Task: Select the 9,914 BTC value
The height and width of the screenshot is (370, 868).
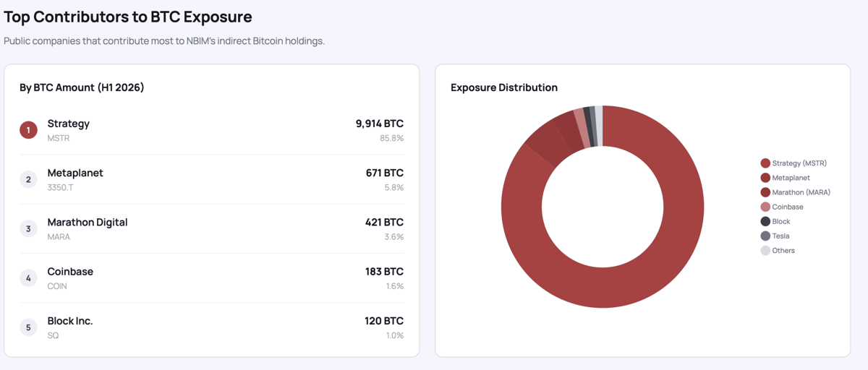Action: pos(380,124)
